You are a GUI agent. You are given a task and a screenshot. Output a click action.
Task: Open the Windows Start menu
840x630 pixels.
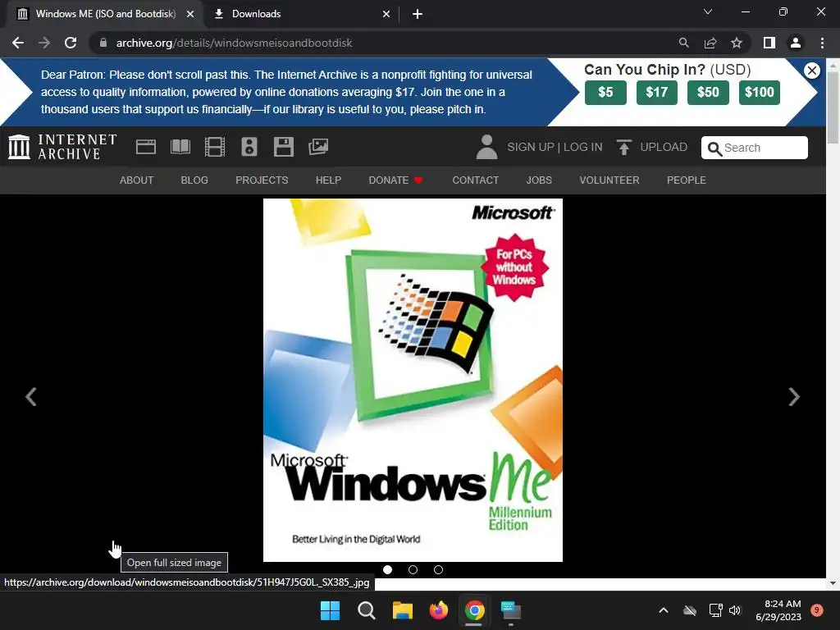[330, 610]
